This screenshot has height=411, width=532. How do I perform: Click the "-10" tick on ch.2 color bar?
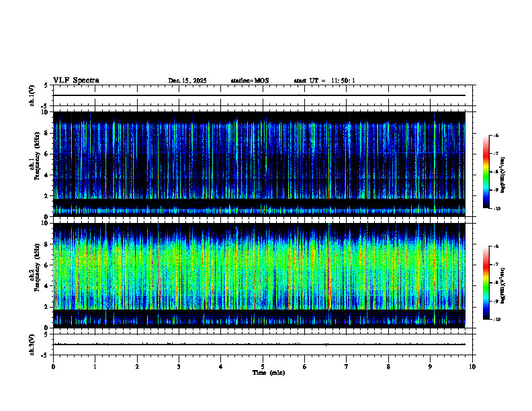pos(496,320)
